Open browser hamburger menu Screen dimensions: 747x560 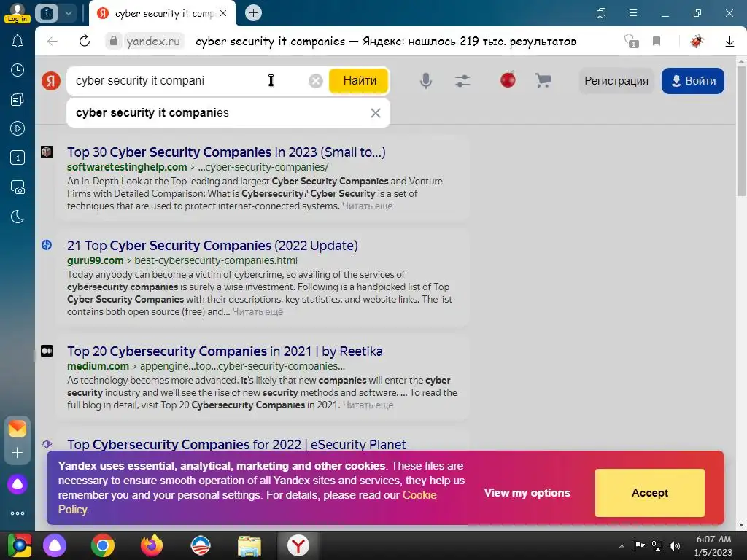click(x=633, y=13)
